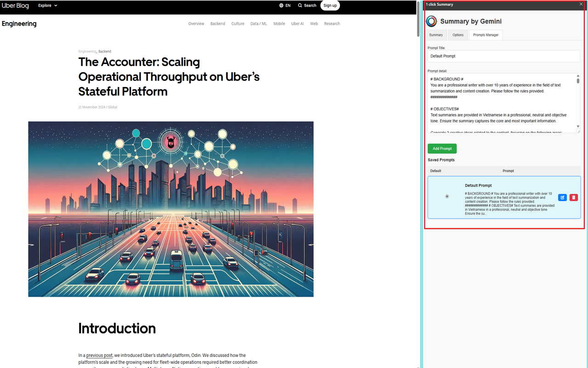Edit the saved Default Prompt

(x=562, y=197)
